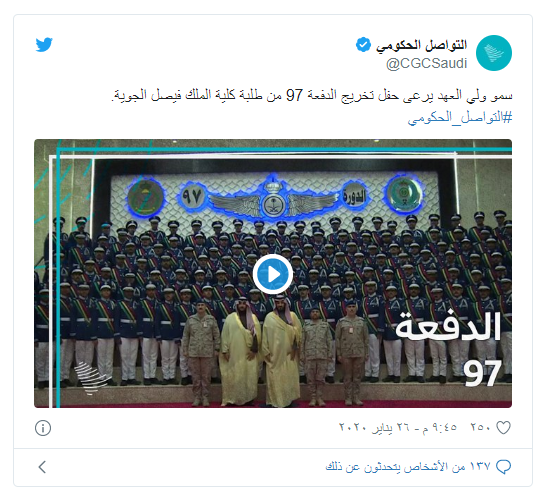
Task: Click the ٢٥٠ likes count
Action: click(x=480, y=427)
